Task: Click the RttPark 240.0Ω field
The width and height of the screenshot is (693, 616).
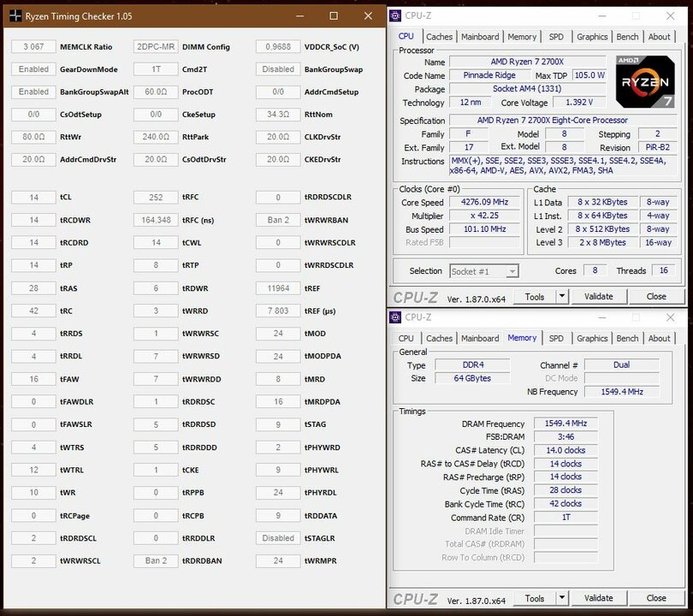Action: [x=156, y=137]
